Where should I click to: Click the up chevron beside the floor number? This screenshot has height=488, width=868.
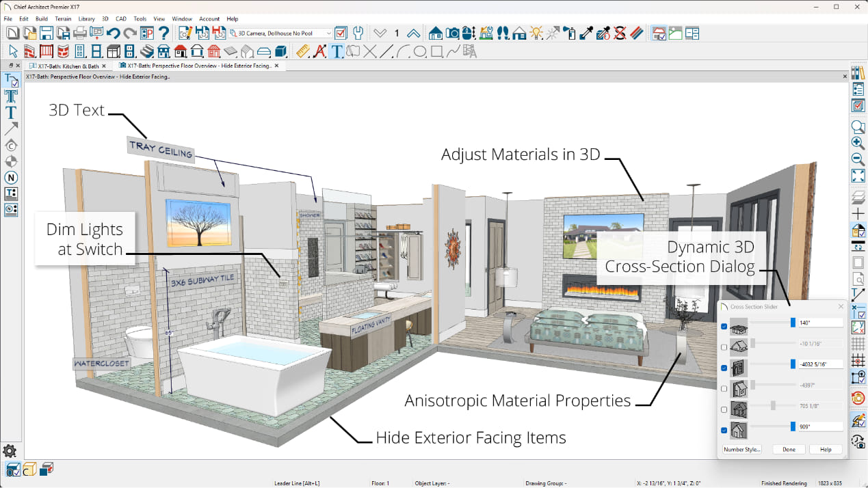click(x=413, y=32)
